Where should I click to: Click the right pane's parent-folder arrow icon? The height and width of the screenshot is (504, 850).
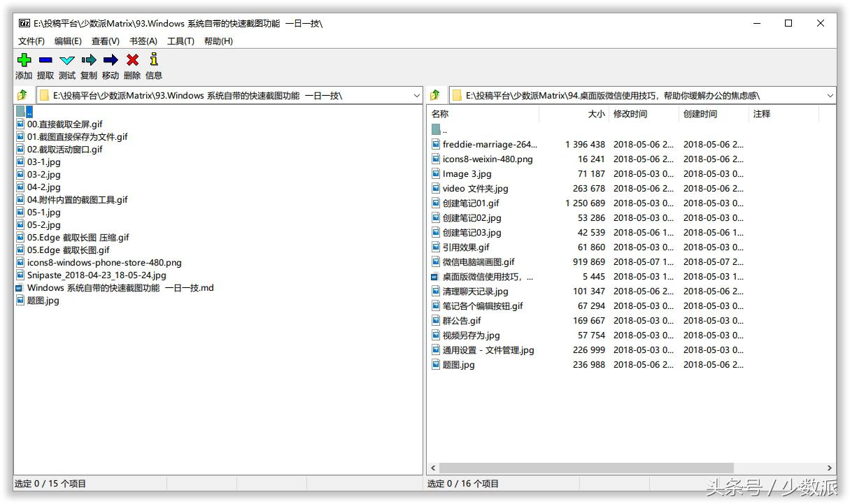click(434, 94)
